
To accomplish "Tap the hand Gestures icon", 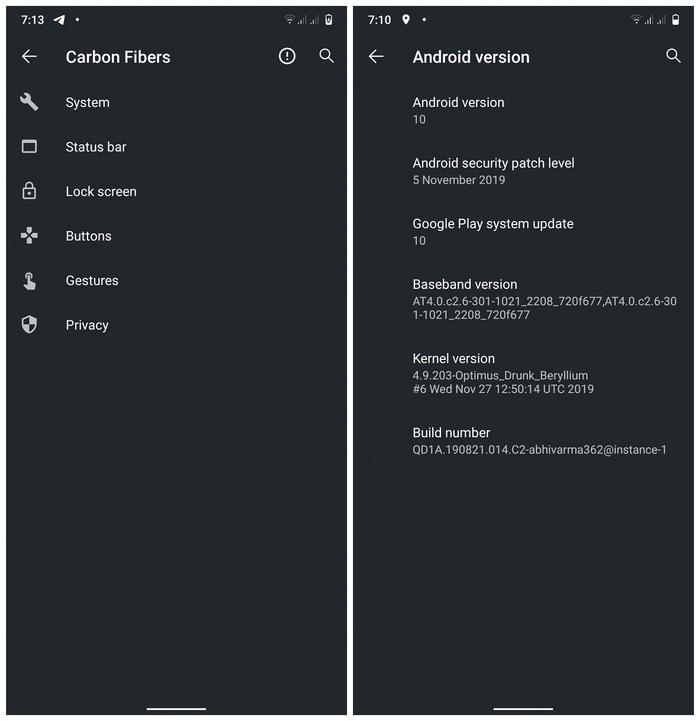I will tap(29, 280).
